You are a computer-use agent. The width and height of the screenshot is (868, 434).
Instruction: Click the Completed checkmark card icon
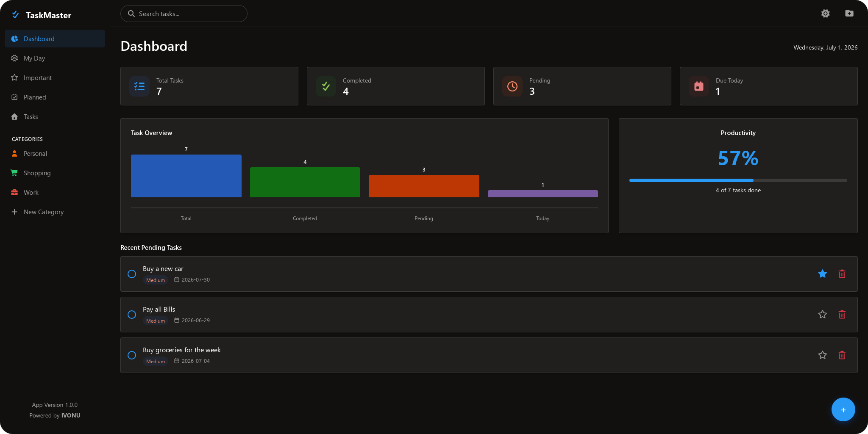(x=326, y=86)
